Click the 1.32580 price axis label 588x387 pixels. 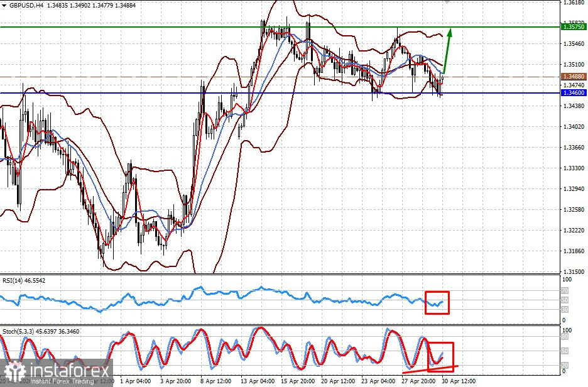pos(574,209)
